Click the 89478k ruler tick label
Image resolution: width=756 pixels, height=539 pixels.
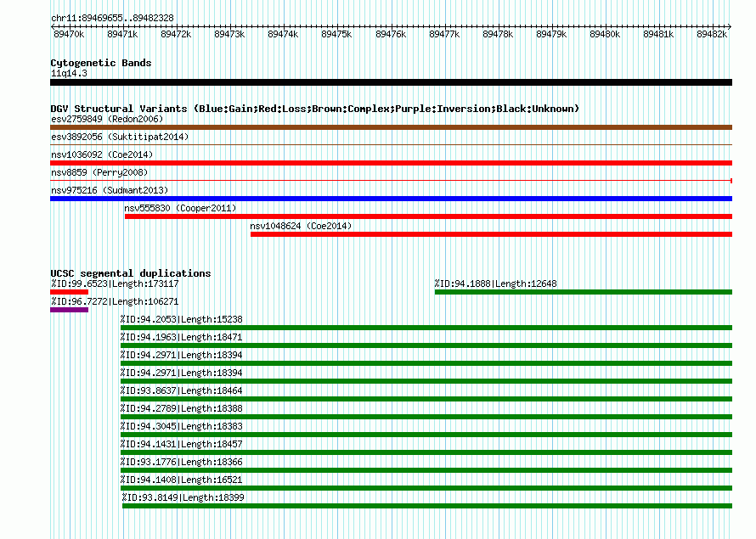point(498,34)
